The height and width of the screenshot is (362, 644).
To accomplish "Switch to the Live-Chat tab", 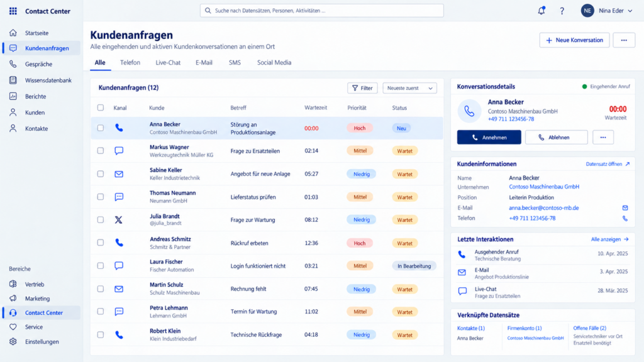I will pos(168,62).
